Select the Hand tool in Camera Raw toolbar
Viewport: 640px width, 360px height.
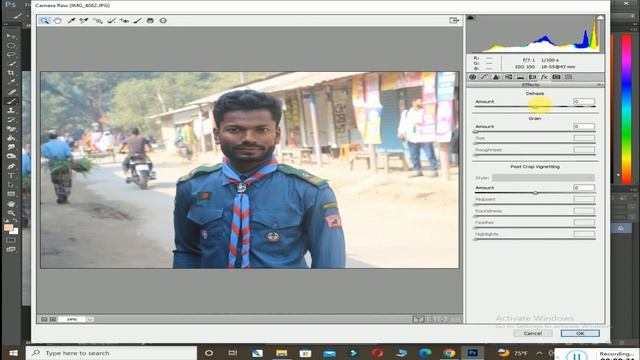pyautogui.click(x=58, y=20)
